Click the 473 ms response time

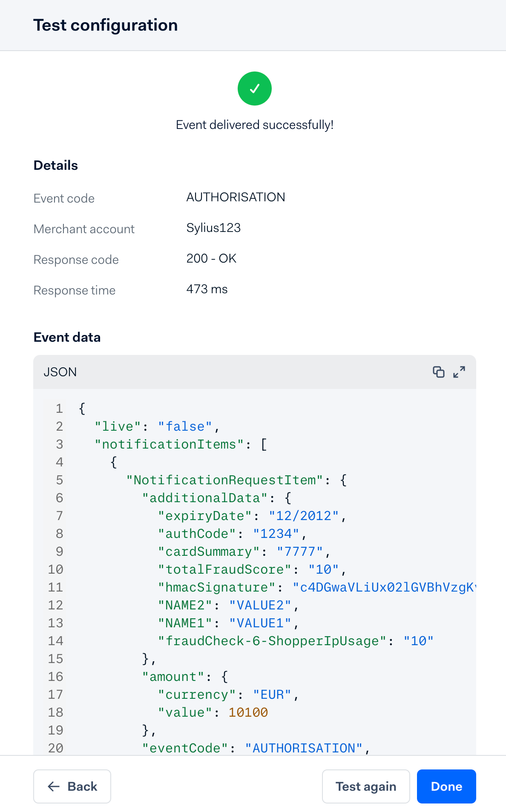(207, 289)
